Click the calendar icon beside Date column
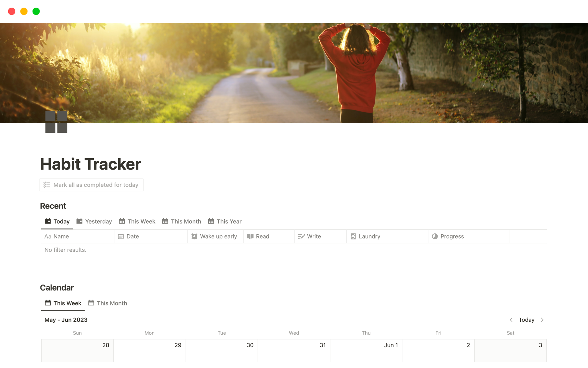 click(x=121, y=236)
